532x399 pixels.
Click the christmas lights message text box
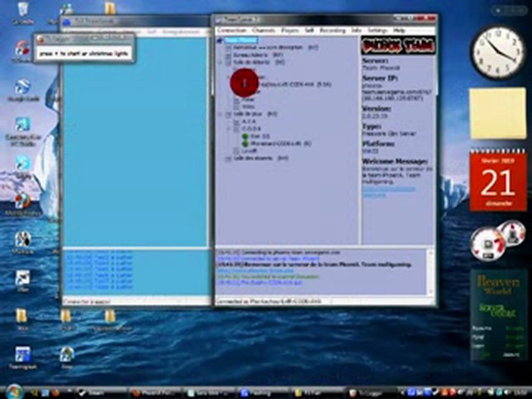84,54
